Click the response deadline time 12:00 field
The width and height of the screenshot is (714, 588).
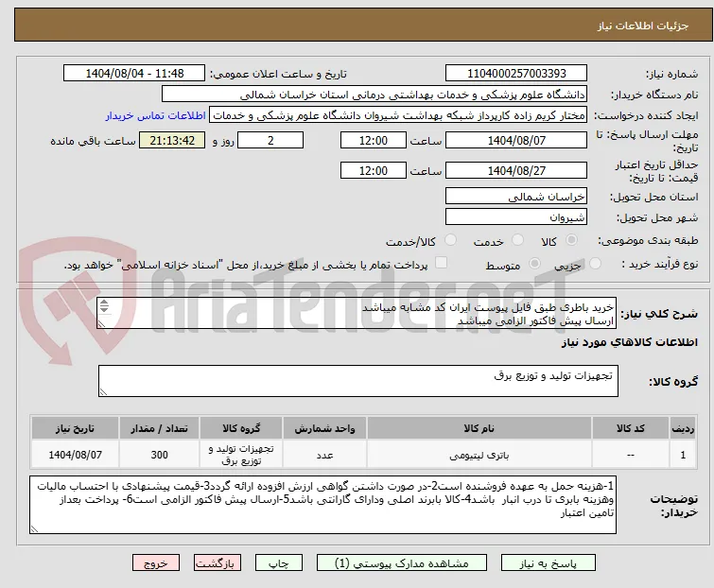pyautogui.click(x=373, y=140)
